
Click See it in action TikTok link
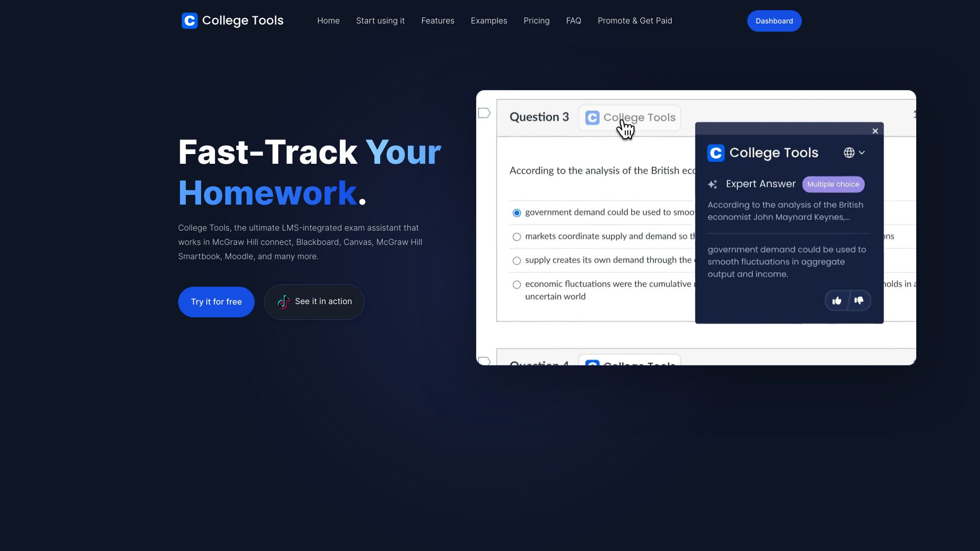point(314,302)
